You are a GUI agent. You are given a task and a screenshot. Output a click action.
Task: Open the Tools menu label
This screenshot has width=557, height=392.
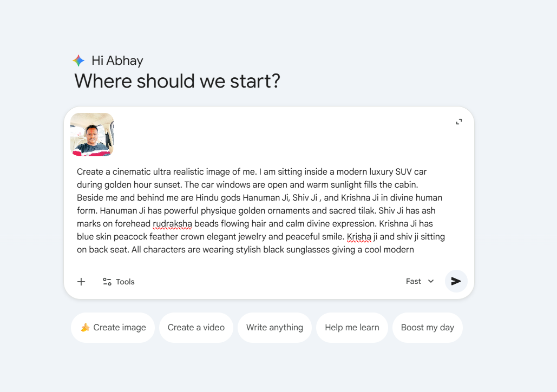(x=125, y=282)
